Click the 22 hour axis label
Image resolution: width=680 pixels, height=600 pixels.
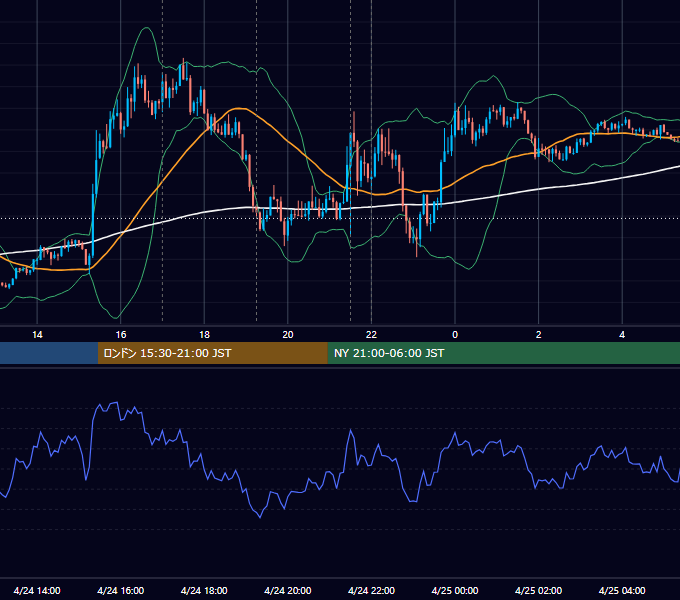pyautogui.click(x=371, y=335)
